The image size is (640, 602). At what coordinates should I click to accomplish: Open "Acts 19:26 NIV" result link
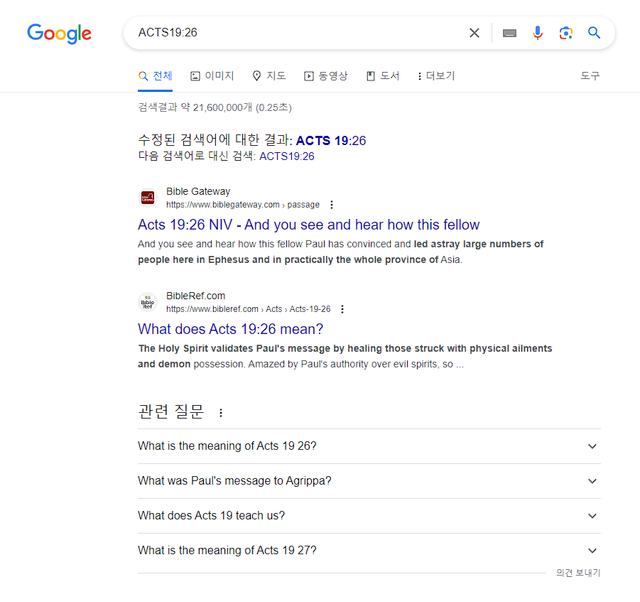[x=308, y=225]
